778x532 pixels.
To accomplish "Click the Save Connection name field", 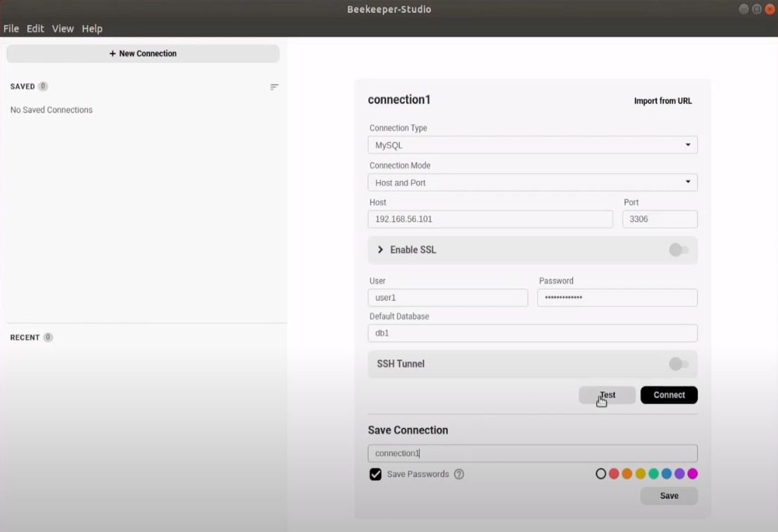I will pos(532,454).
